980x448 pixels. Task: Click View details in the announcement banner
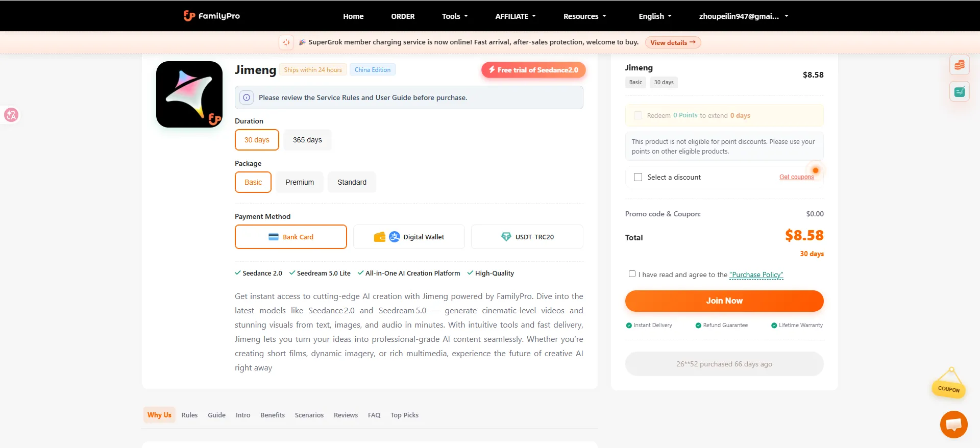[x=673, y=42]
